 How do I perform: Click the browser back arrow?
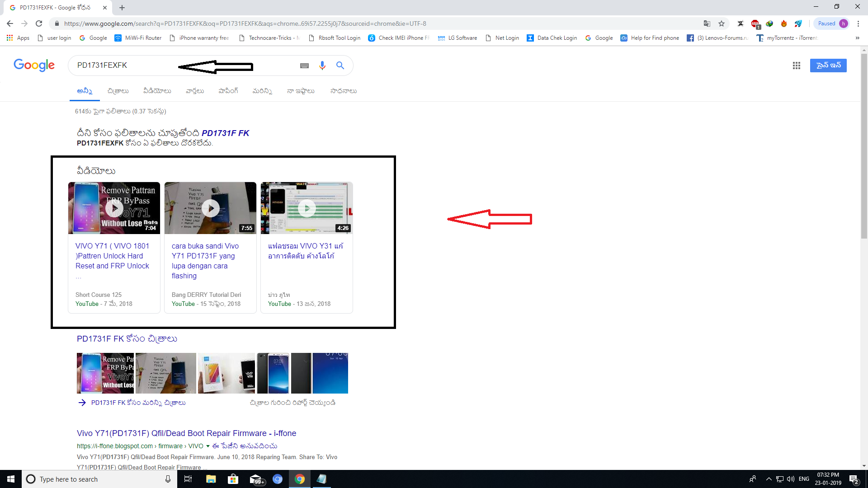tap(10, 23)
